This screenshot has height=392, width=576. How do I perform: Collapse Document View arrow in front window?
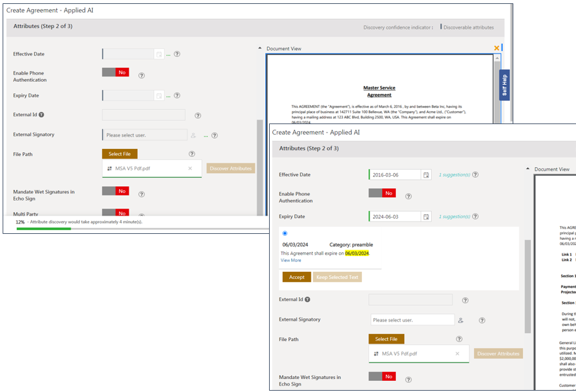coord(528,169)
